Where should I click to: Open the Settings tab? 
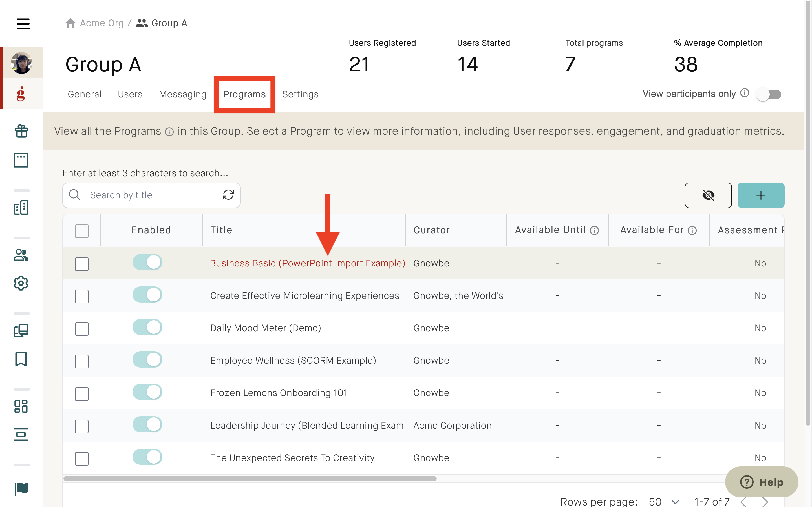(300, 94)
